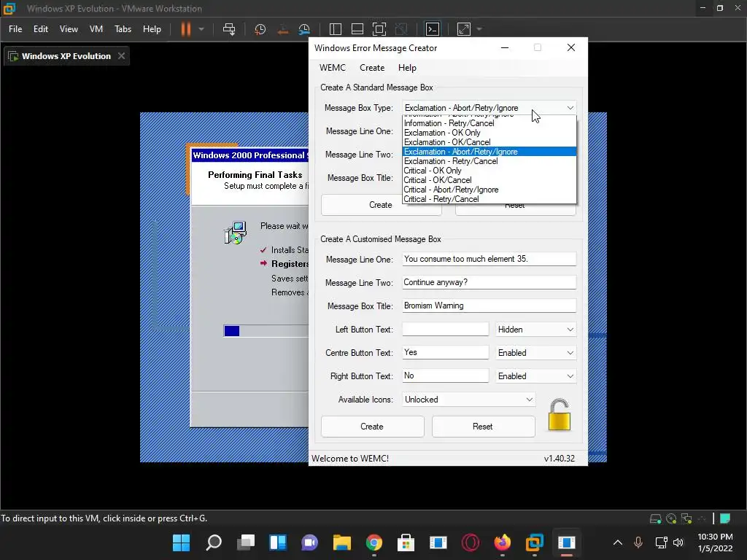Select Critical - OK/Cancel option
The image size is (747, 560).
(x=489, y=181)
